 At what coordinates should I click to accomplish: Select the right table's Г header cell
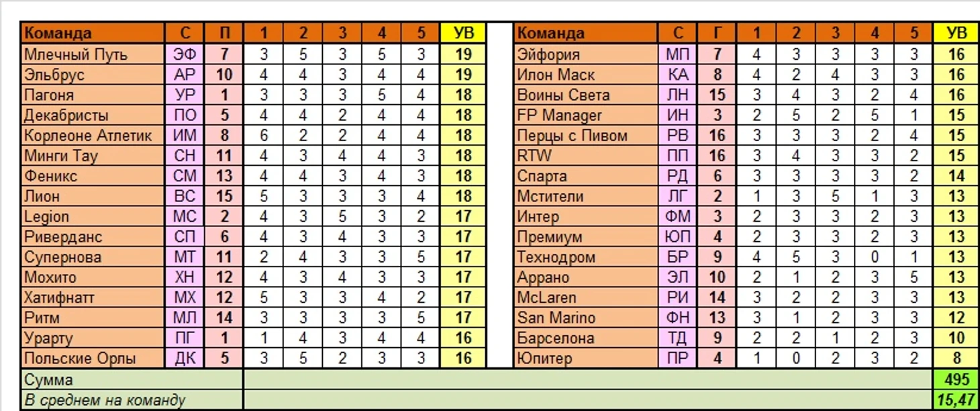point(717,33)
